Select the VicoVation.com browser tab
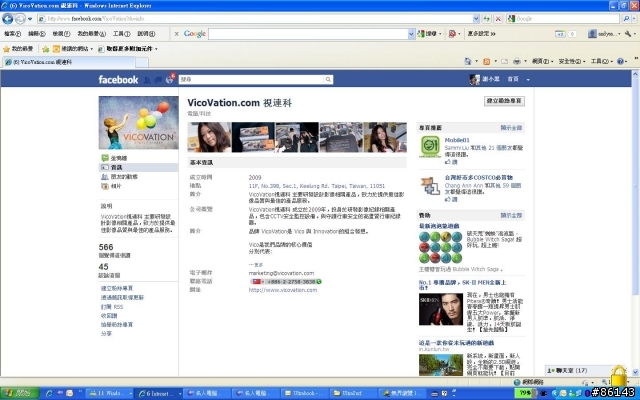Viewport: 640px width, 400px height. 69,62
